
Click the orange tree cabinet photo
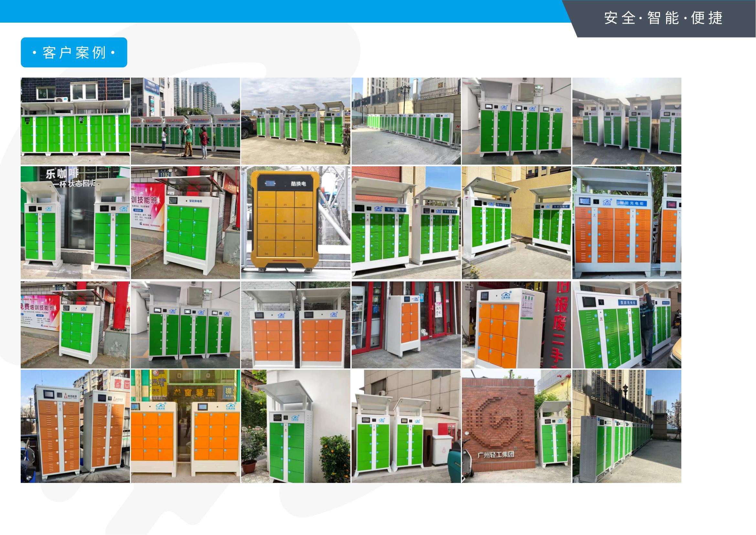295,426
